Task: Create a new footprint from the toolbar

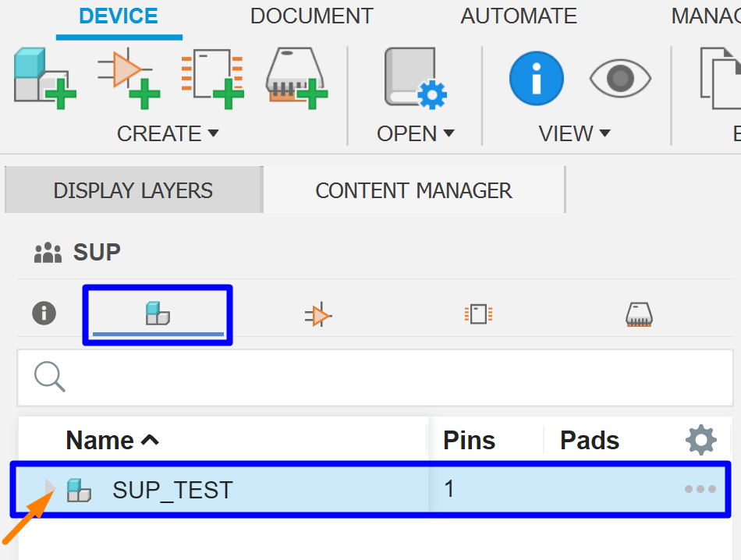Action: tap(211, 76)
